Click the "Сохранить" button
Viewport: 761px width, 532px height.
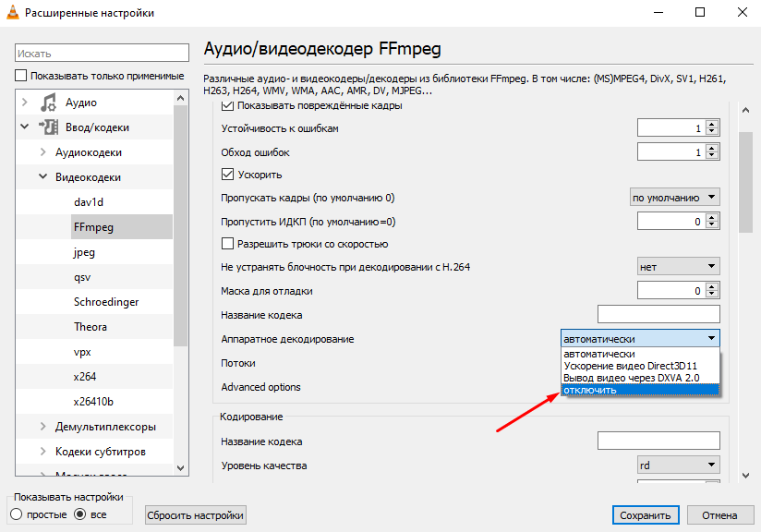click(x=646, y=515)
